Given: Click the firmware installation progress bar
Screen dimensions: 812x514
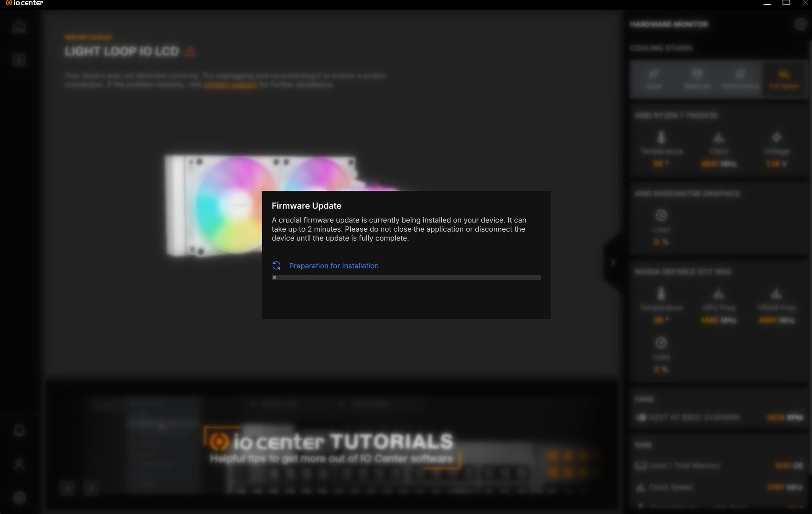Looking at the screenshot, I should tap(406, 277).
